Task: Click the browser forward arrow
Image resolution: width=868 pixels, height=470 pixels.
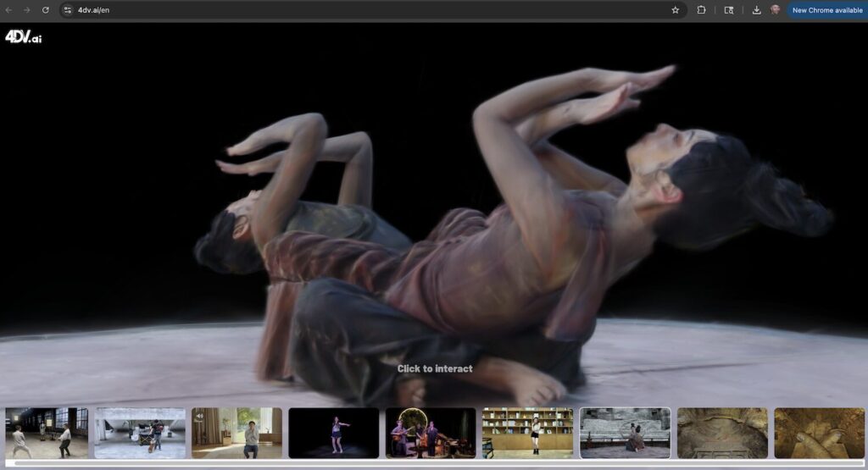Action: [26, 10]
